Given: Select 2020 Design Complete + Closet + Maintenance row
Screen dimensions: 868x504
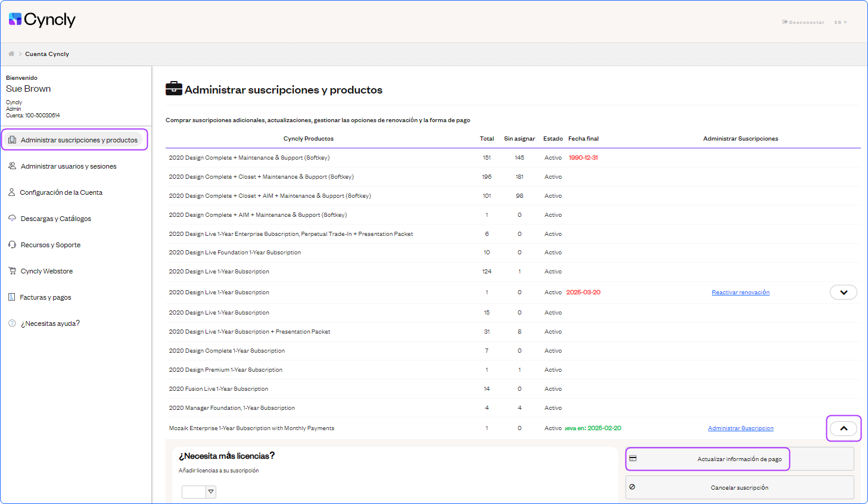Looking at the screenshot, I should click(513, 177).
